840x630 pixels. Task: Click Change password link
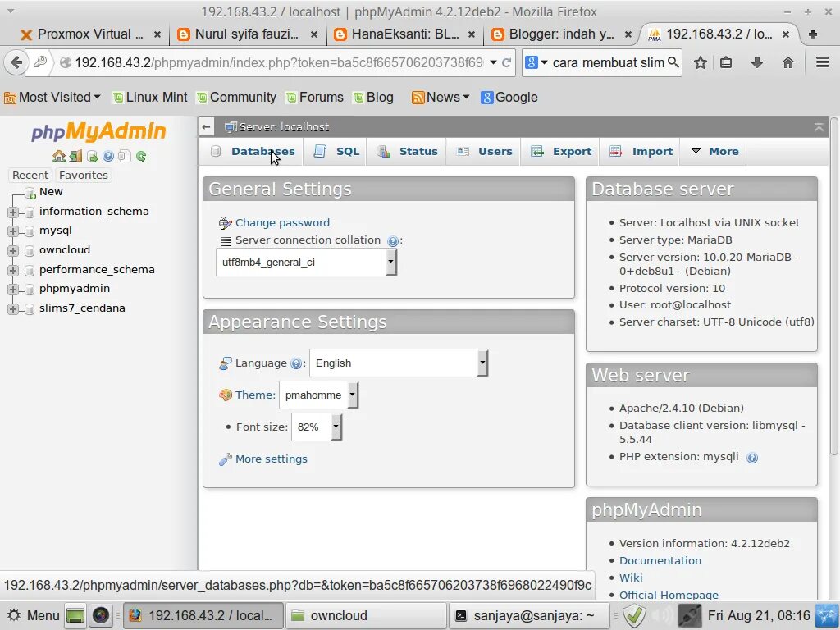[x=282, y=223]
